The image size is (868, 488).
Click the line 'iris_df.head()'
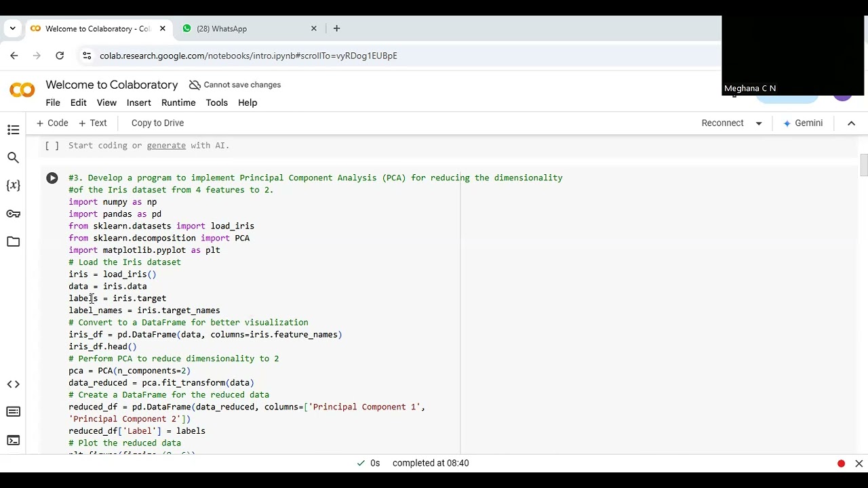point(102,346)
